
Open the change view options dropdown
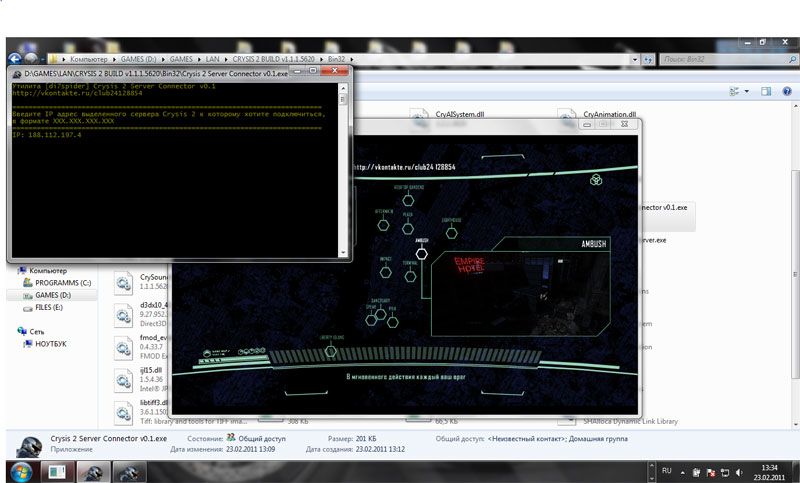(x=747, y=90)
